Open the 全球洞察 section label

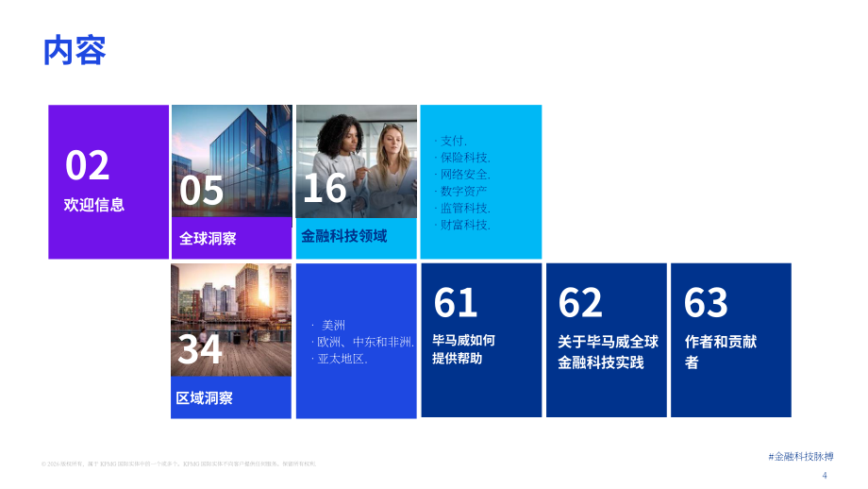(x=208, y=239)
